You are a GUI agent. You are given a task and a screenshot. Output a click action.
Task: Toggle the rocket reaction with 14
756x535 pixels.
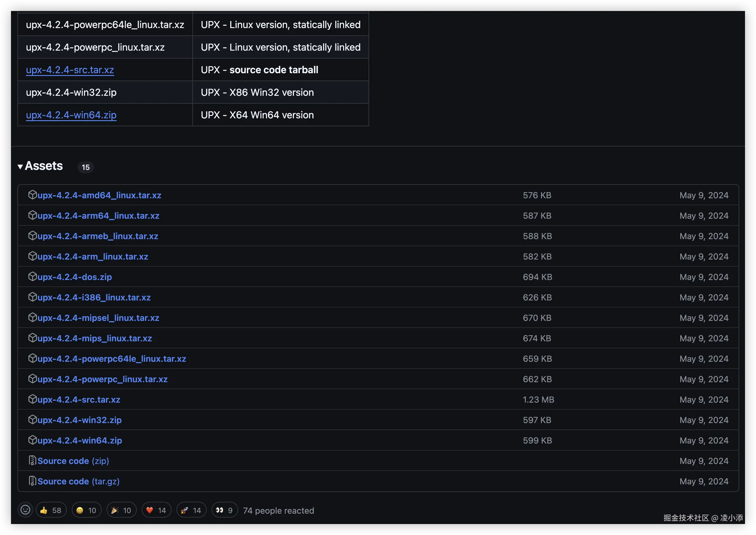point(191,510)
